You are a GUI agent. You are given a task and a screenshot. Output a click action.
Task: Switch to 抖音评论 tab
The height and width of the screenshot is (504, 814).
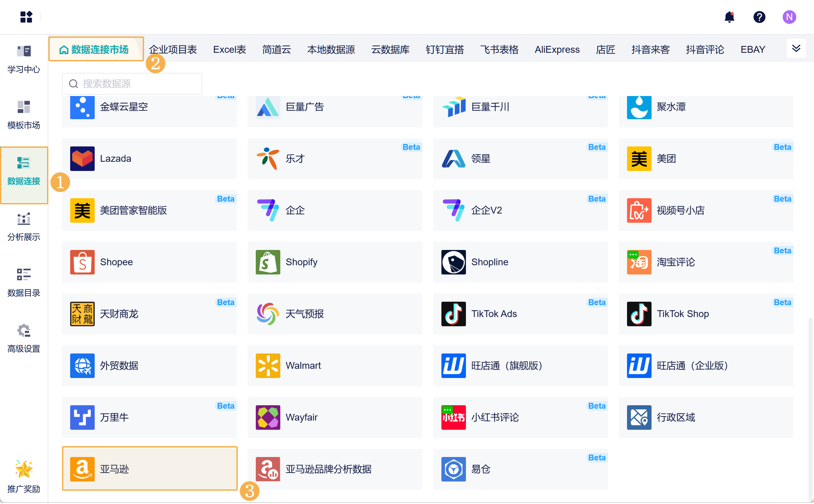coord(705,50)
